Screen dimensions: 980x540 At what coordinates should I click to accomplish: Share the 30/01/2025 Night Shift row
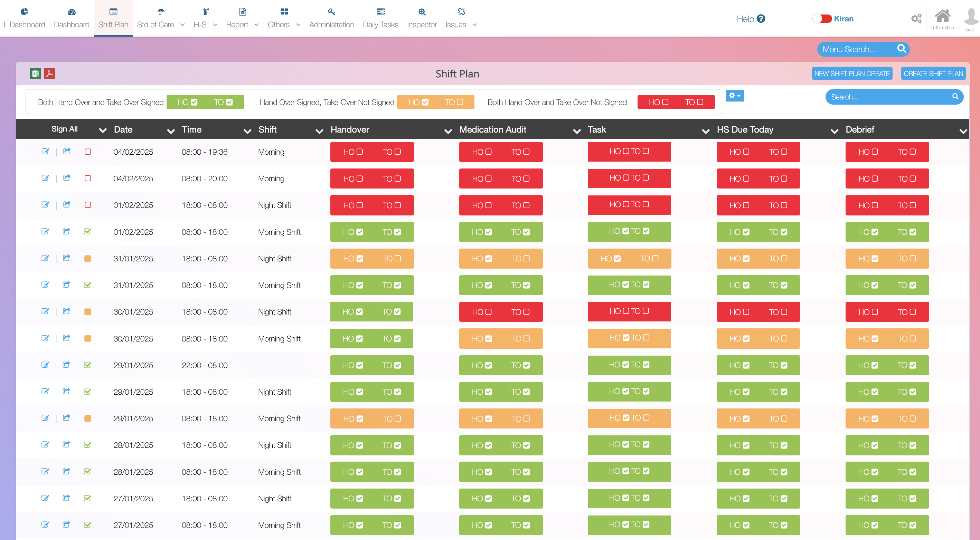tap(67, 311)
